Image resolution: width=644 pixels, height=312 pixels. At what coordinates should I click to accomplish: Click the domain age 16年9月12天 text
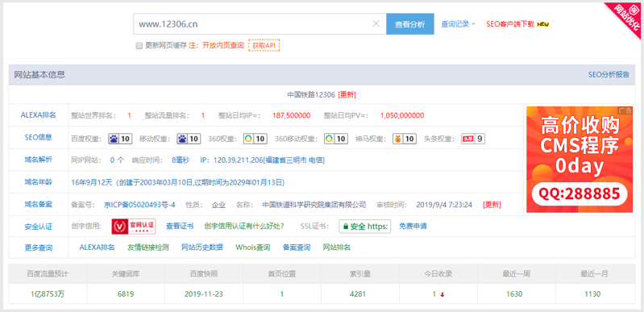tap(92, 181)
